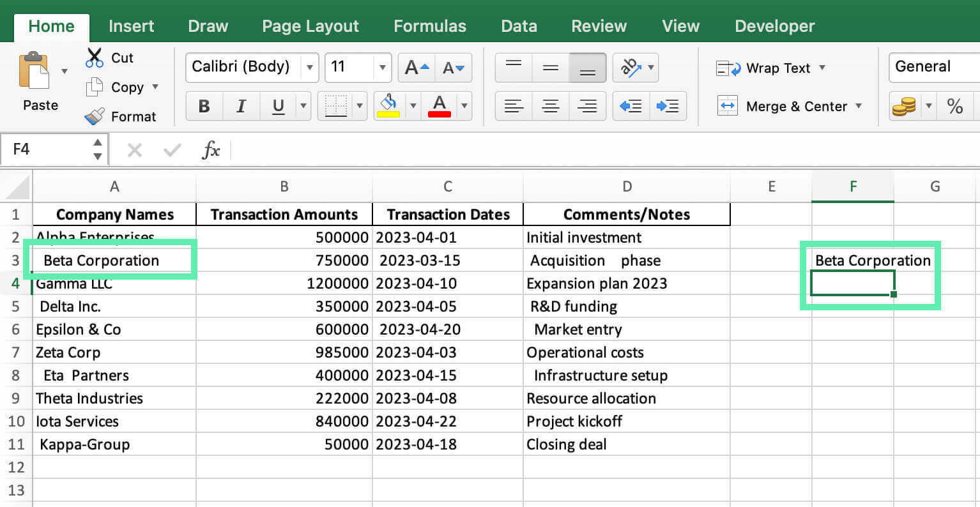Select cell with amount 985000
This screenshot has height=507, width=980.
(x=284, y=352)
